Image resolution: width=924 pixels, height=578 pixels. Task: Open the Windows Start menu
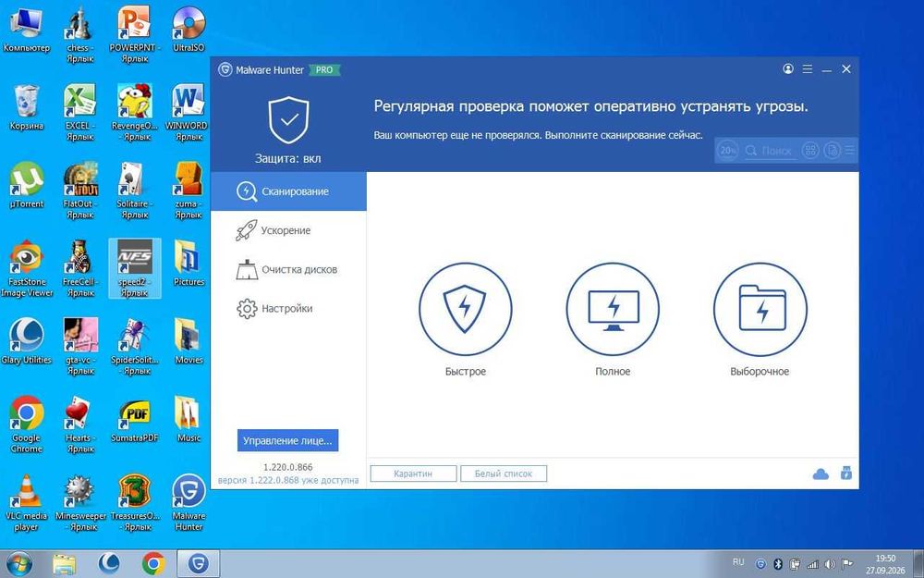19,564
